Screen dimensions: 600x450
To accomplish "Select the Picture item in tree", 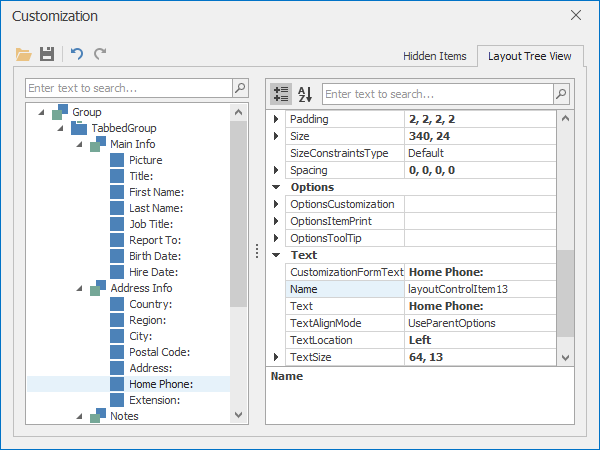I will [x=145, y=160].
